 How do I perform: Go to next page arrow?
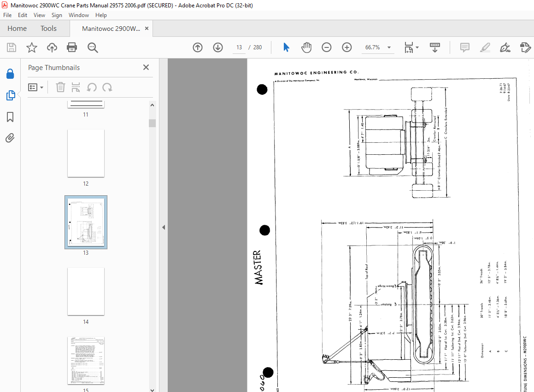tap(218, 47)
